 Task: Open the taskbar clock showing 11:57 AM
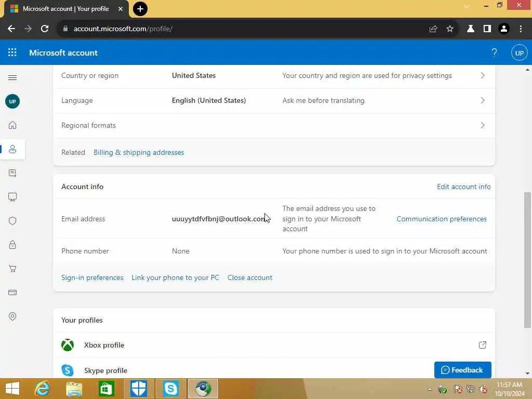click(509, 389)
